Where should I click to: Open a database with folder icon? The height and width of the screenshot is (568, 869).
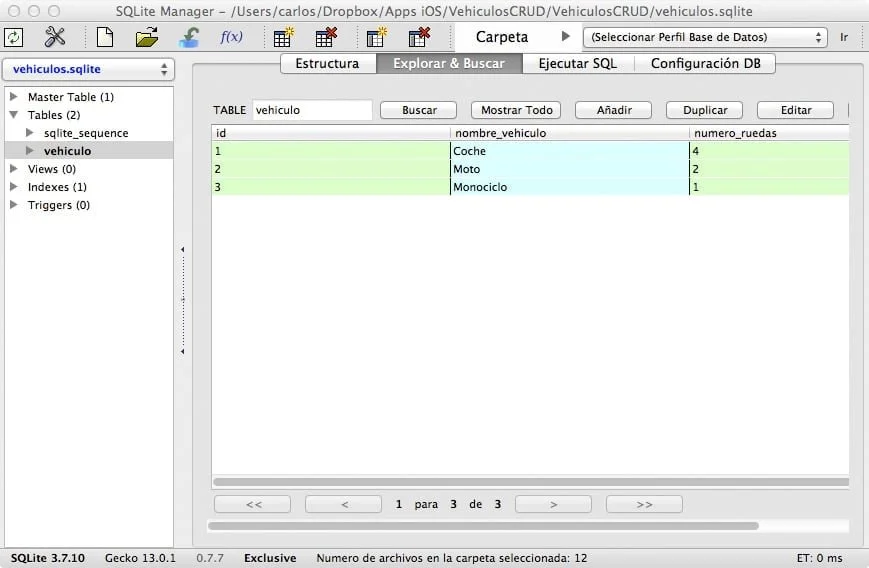[x=147, y=37]
